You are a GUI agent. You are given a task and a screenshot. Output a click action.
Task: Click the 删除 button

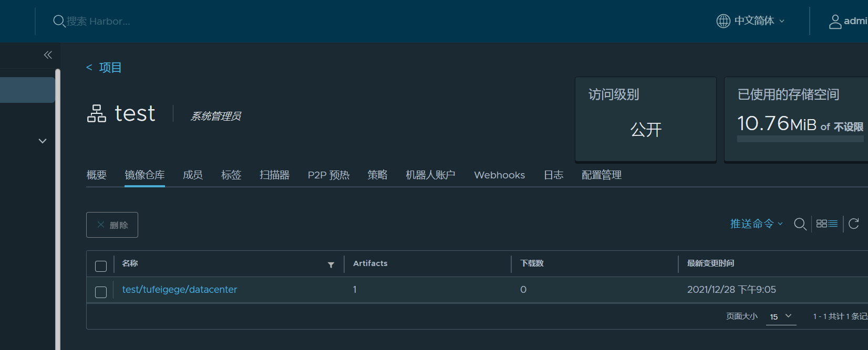tap(112, 225)
